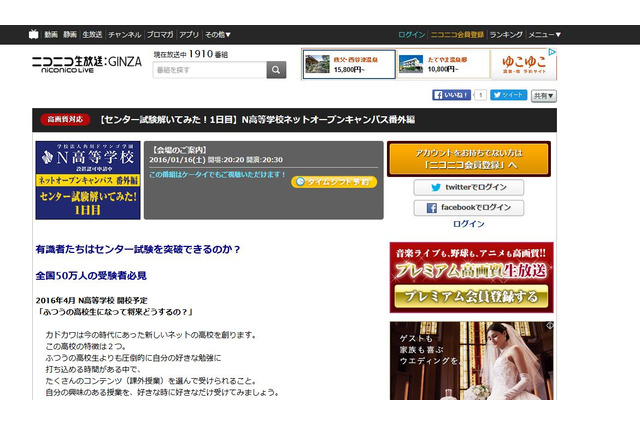Click the N高等学校 program thumbnail
The width and height of the screenshot is (640, 426).
coord(88,180)
